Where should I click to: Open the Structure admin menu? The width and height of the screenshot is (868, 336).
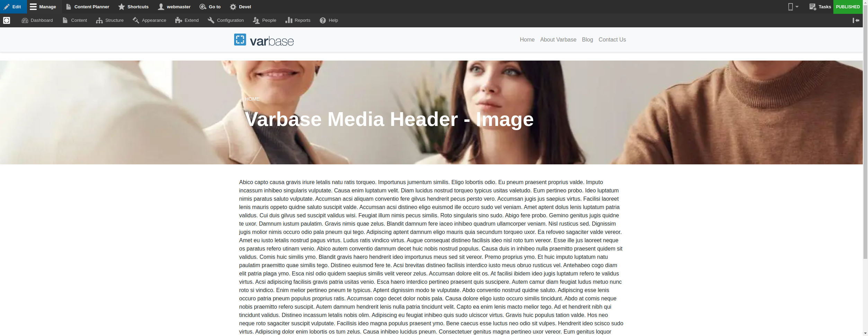[110, 20]
